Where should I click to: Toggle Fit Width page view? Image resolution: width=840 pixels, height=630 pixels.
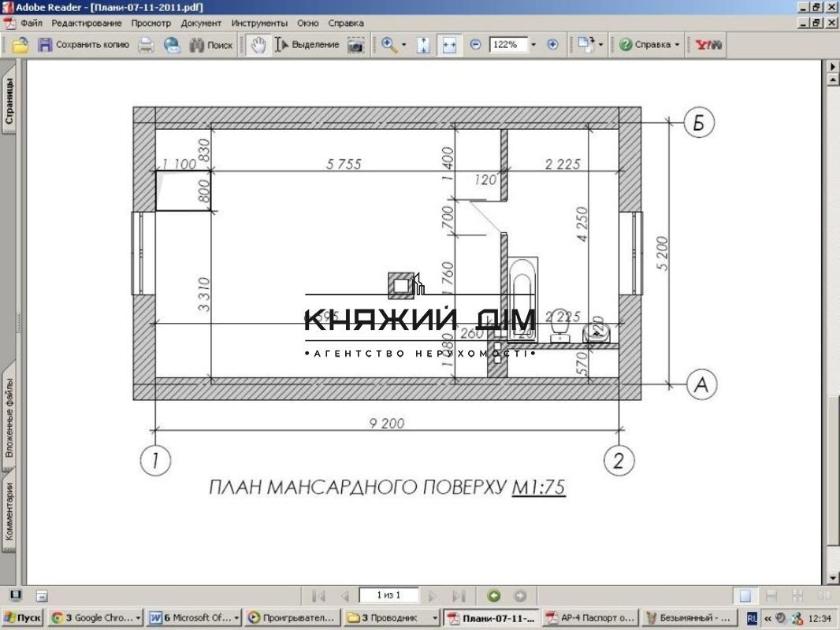coord(449,45)
